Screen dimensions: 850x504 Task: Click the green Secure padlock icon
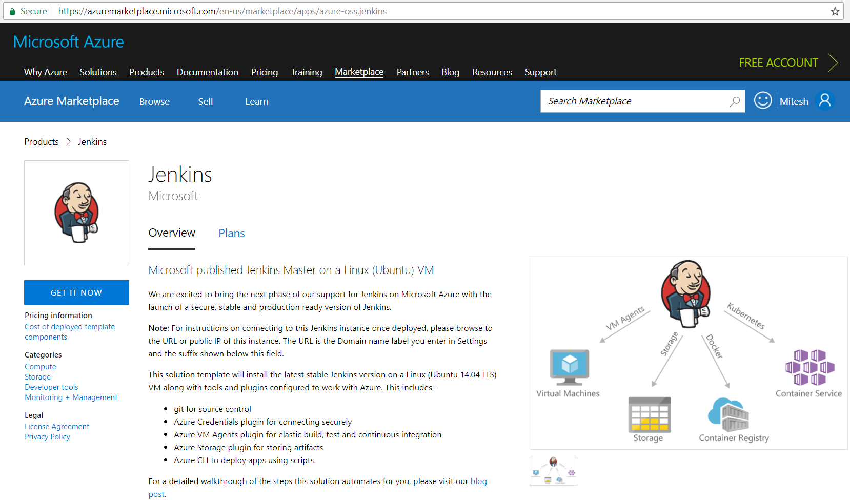(x=12, y=11)
